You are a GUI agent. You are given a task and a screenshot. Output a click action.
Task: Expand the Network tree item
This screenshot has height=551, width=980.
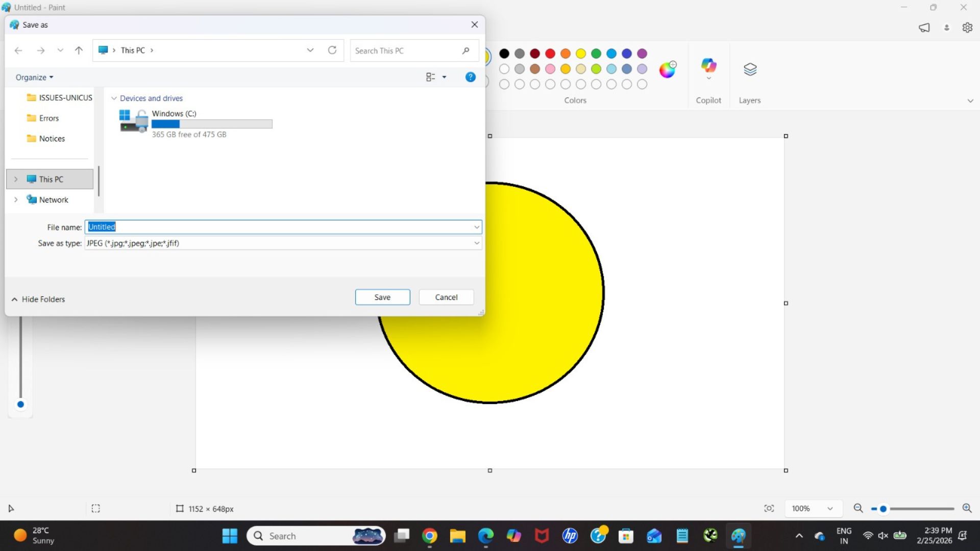click(x=17, y=199)
